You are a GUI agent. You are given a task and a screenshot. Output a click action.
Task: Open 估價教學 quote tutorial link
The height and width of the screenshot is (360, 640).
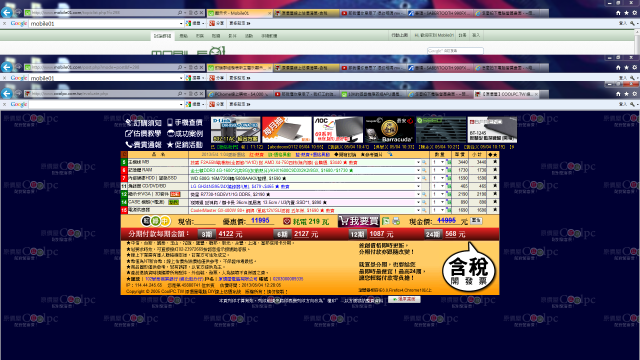pos(143,133)
